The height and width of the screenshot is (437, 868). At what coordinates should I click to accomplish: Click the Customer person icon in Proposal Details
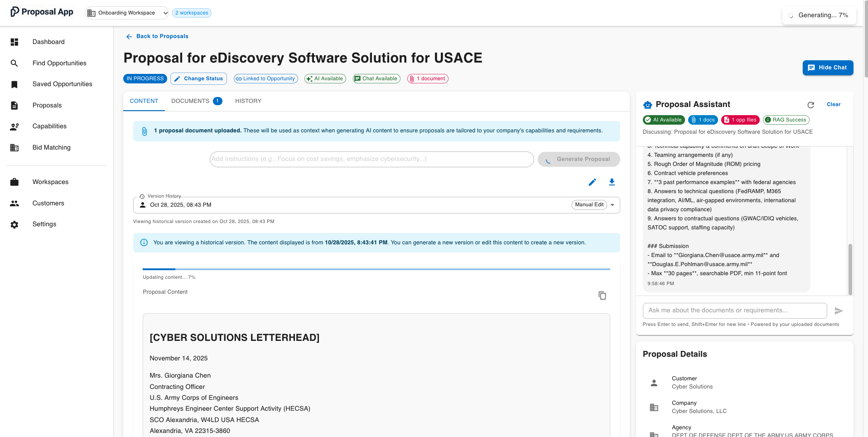coord(654,383)
